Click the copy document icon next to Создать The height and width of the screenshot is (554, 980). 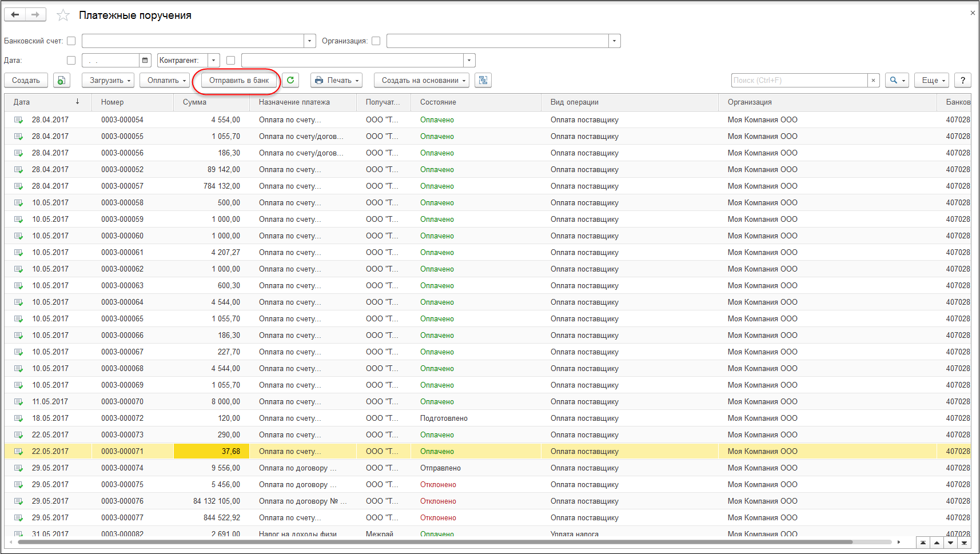[62, 81]
